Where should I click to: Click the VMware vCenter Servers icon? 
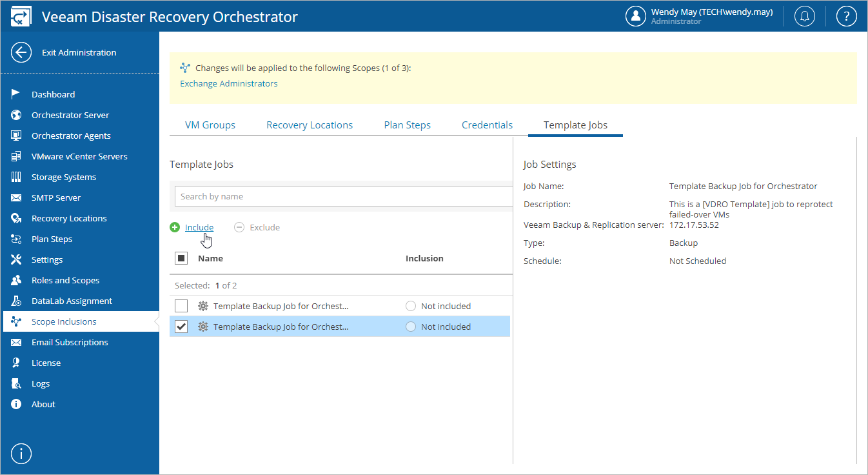point(17,156)
